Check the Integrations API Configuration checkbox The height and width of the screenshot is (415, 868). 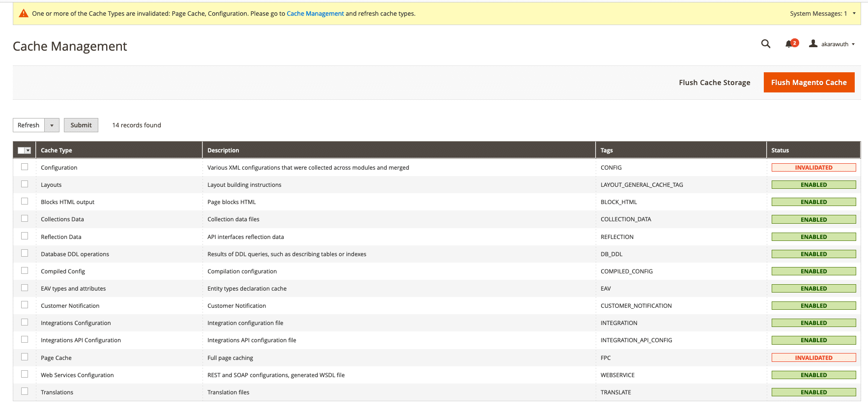tap(25, 339)
